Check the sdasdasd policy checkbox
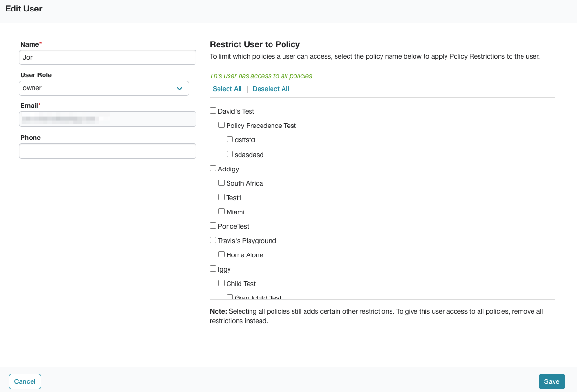This screenshot has width=577, height=392. point(229,154)
